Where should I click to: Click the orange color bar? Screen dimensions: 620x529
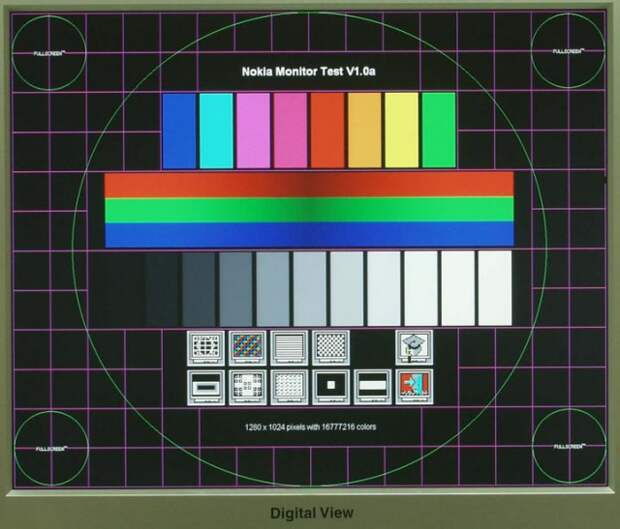365,131
